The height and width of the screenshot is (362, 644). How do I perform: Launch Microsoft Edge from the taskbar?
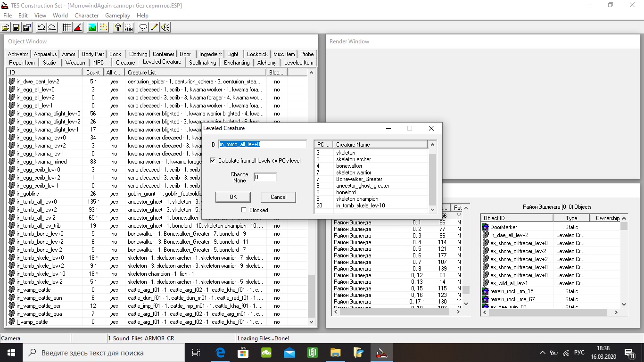coord(220,353)
